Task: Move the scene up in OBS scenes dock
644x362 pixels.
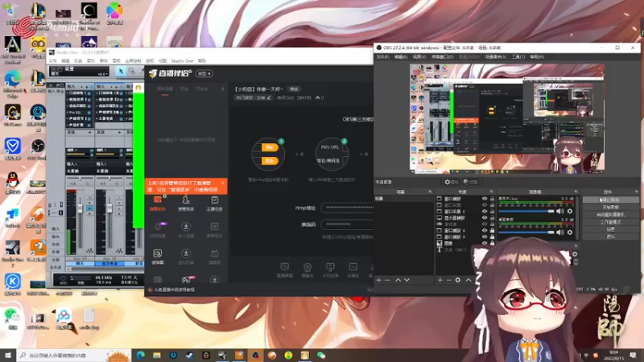Action: pos(398,280)
